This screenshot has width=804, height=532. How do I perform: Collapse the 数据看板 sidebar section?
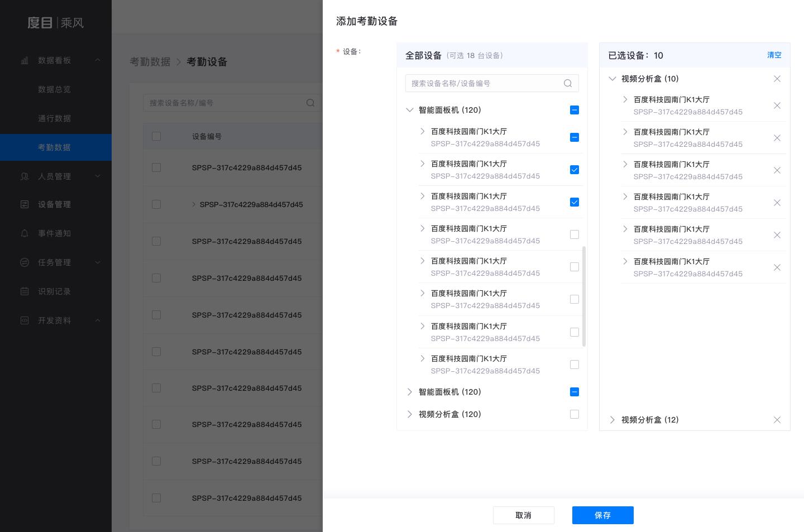click(98, 60)
